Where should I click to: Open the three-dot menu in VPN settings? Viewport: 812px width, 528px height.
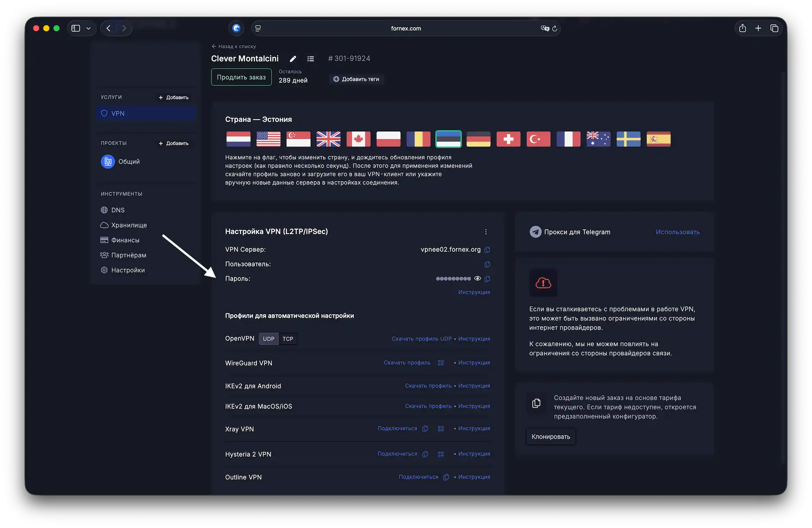pos(486,231)
